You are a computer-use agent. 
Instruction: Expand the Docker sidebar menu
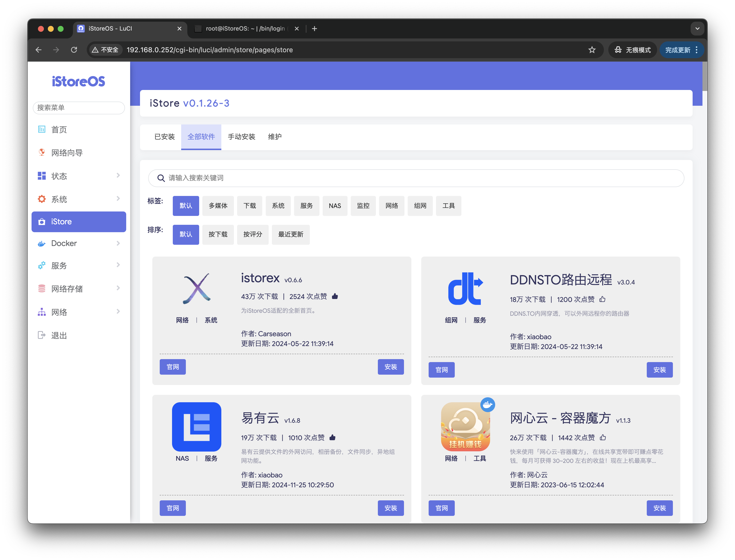pos(118,243)
